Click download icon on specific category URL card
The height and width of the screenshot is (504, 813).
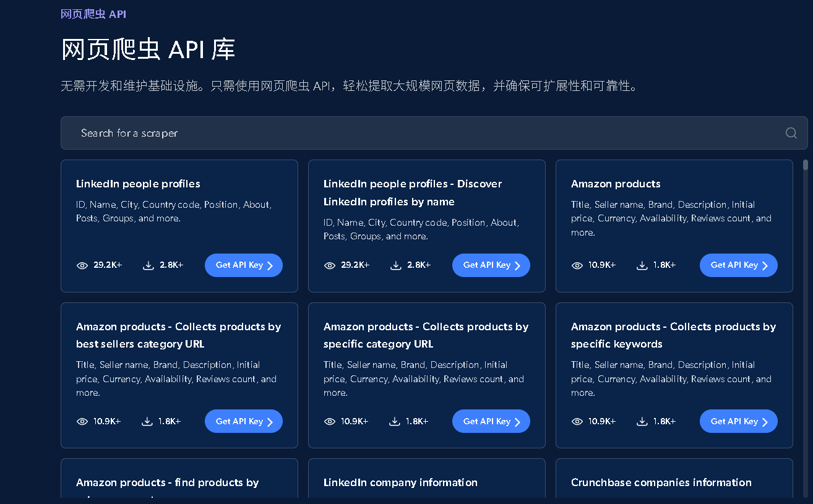[x=395, y=422]
